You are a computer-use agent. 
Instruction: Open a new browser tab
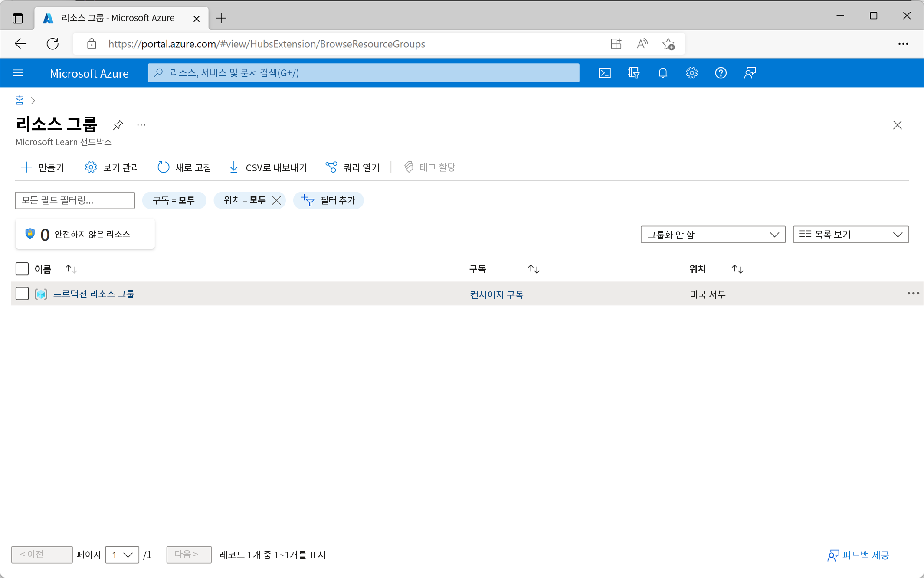coord(221,18)
